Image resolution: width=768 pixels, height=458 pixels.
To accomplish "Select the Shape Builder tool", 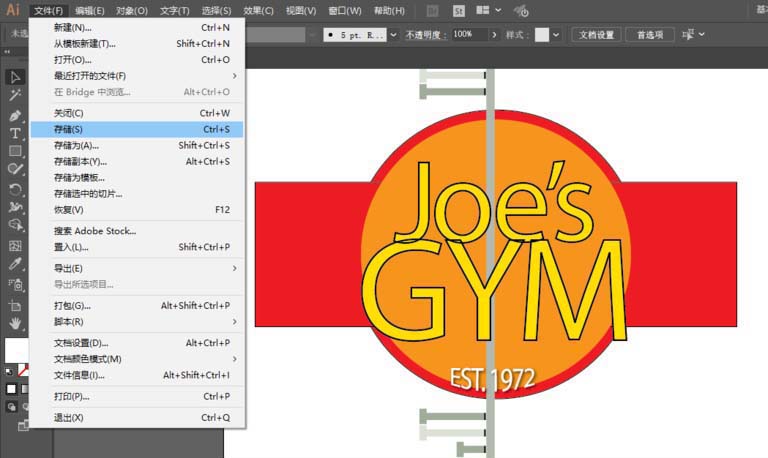I will 15,225.
